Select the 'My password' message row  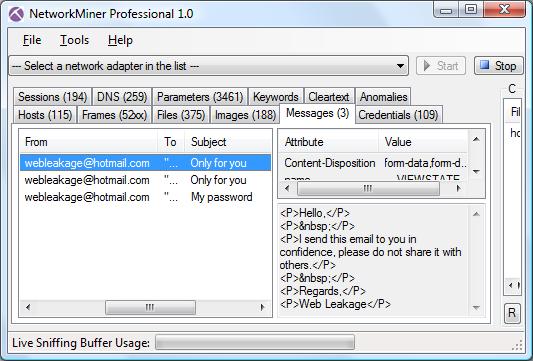tap(145, 197)
